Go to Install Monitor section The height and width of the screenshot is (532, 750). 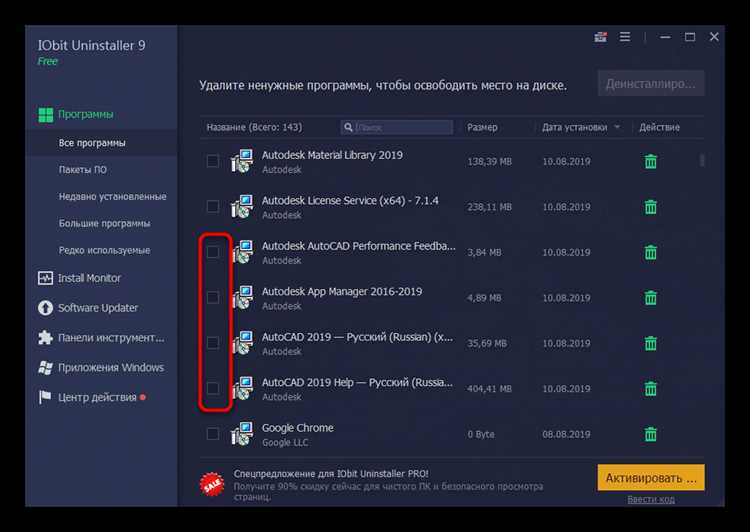(x=89, y=278)
